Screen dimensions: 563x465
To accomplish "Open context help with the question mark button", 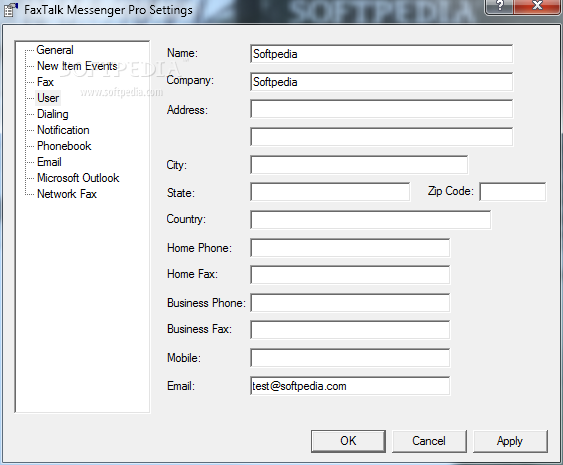I will tap(499, 6).
